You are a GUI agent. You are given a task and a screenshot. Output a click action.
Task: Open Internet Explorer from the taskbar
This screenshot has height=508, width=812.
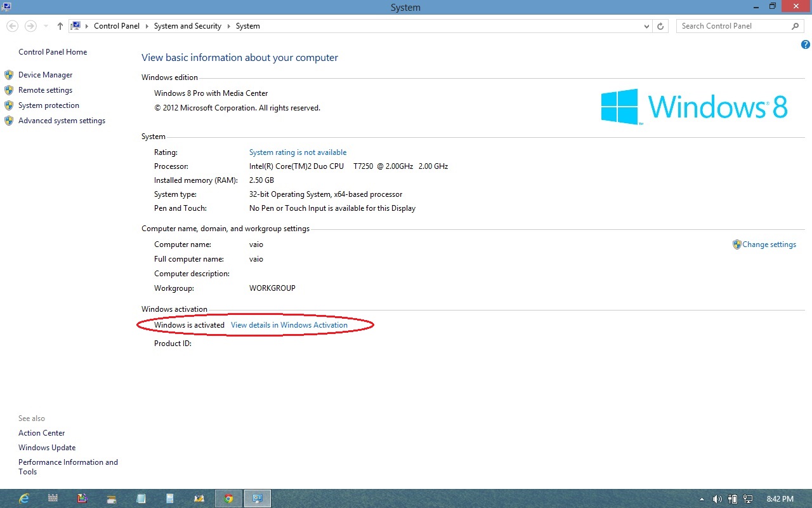pyautogui.click(x=23, y=498)
